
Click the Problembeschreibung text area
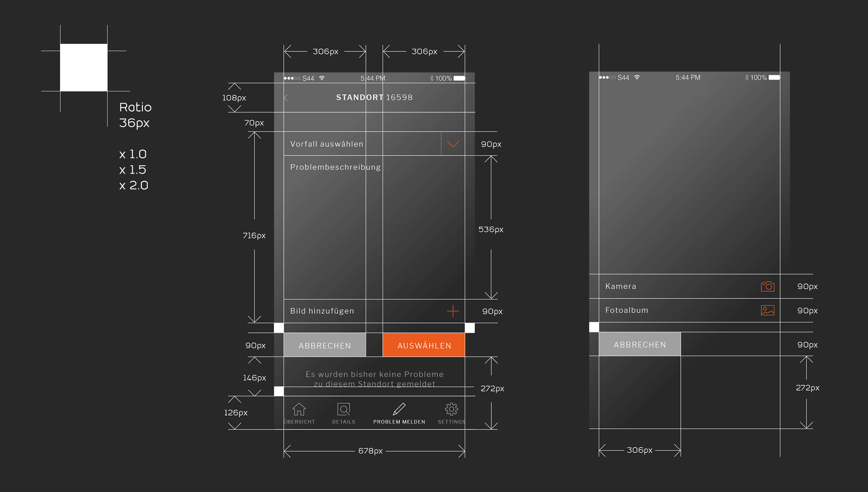pyautogui.click(x=374, y=227)
